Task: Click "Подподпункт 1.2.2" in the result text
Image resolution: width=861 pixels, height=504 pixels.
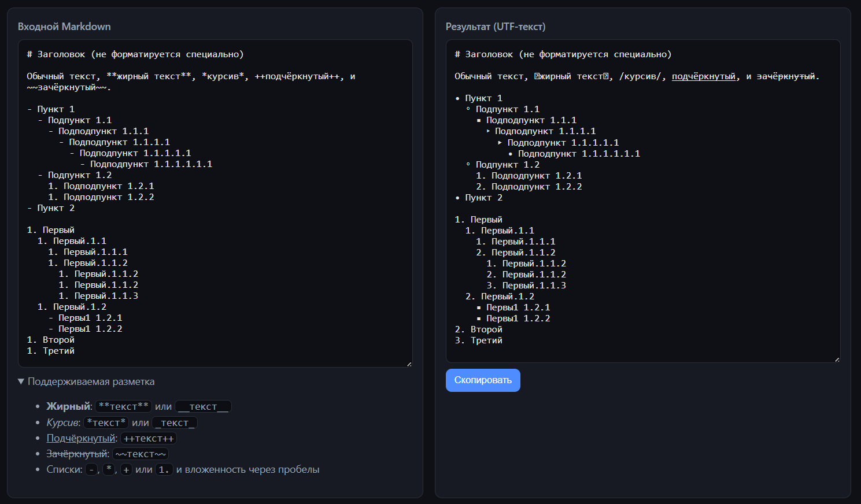Action: (537, 187)
